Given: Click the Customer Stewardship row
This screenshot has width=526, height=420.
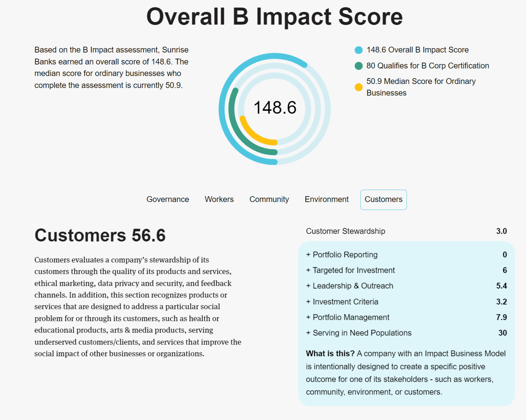Looking at the screenshot, I should click(x=346, y=231).
